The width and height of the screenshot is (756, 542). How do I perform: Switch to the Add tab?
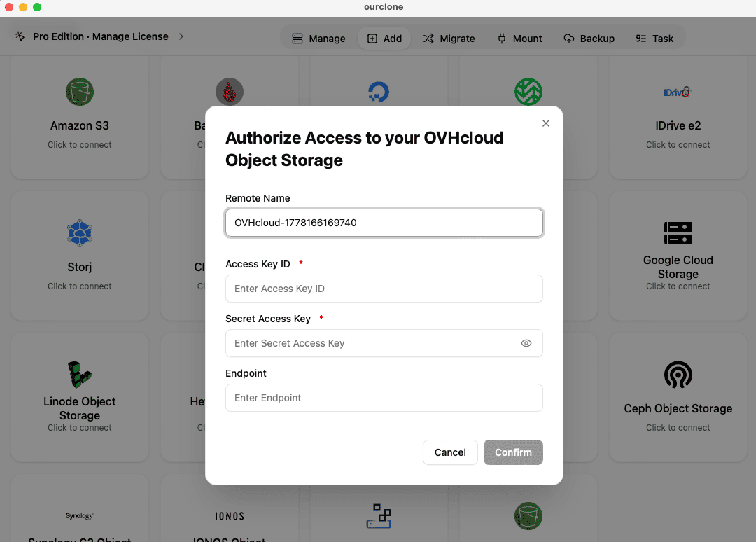pos(384,39)
